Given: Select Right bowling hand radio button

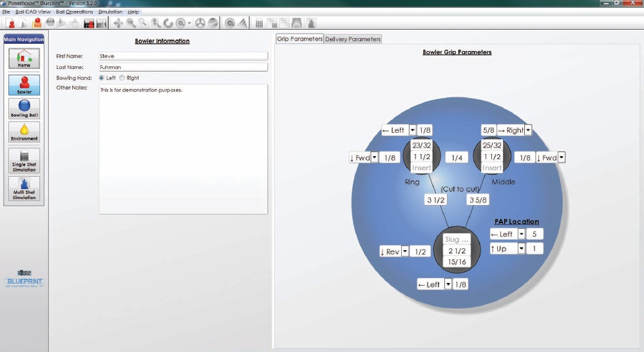Looking at the screenshot, I should pyautogui.click(x=122, y=78).
